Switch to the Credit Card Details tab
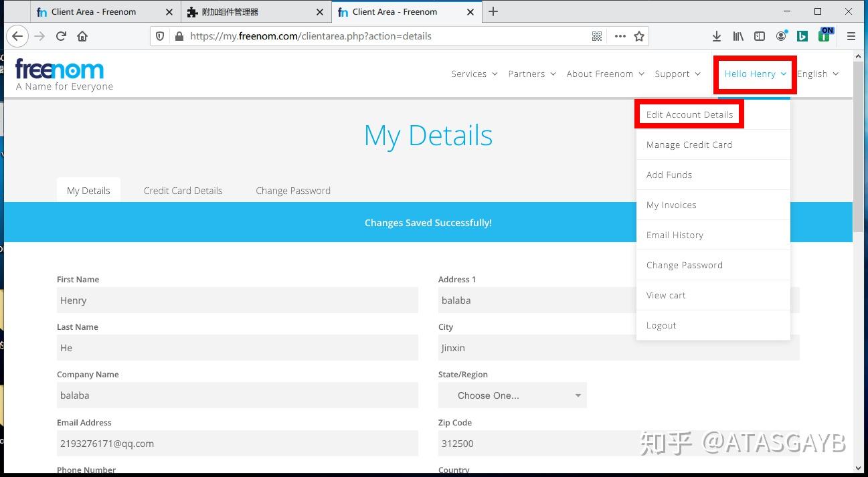Screen dimensions: 868x477 coord(183,191)
